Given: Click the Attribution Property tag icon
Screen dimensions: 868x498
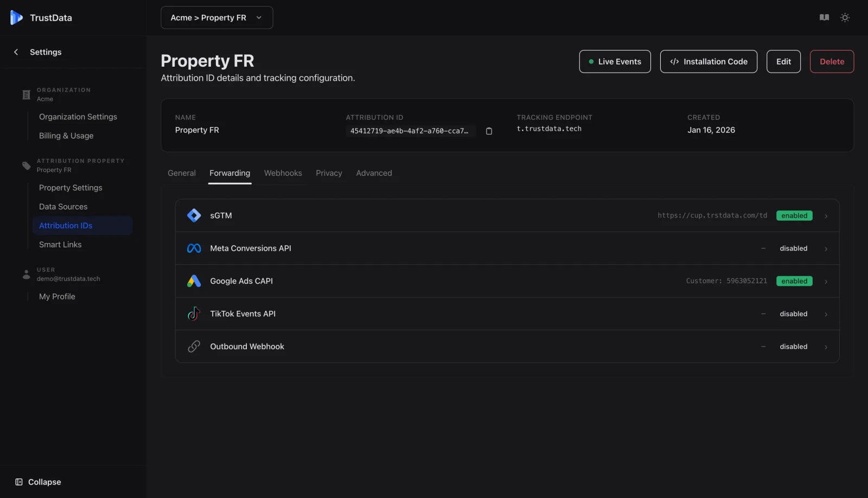Looking at the screenshot, I should 26,165.
